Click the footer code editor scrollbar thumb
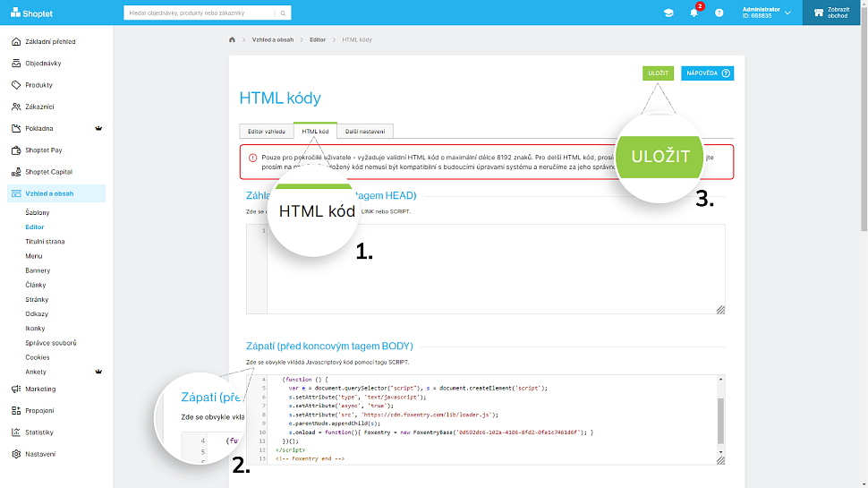The height and width of the screenshot is (488, 868). pyautogui.click(x=720, y=421)
